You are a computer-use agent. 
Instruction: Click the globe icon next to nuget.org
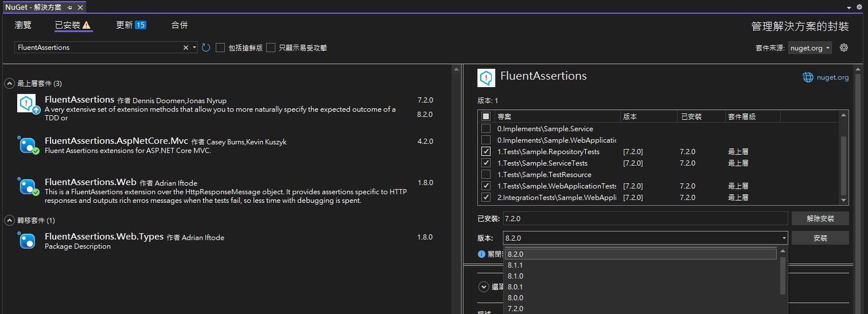click(808, 77)
